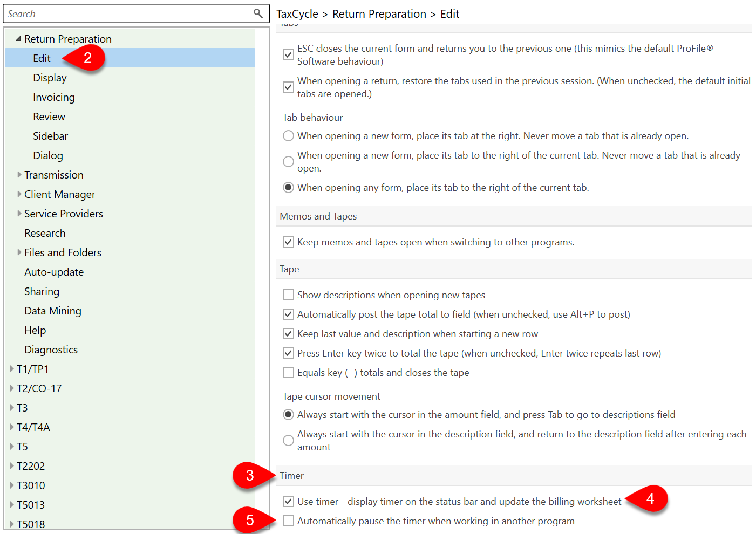Expand the T2/CO-17 tree node
756x534 pixels.
(x=12, y=388)
